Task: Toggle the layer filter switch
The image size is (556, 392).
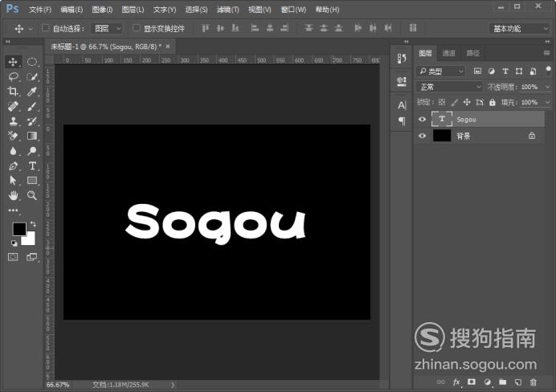Action: 548,70
